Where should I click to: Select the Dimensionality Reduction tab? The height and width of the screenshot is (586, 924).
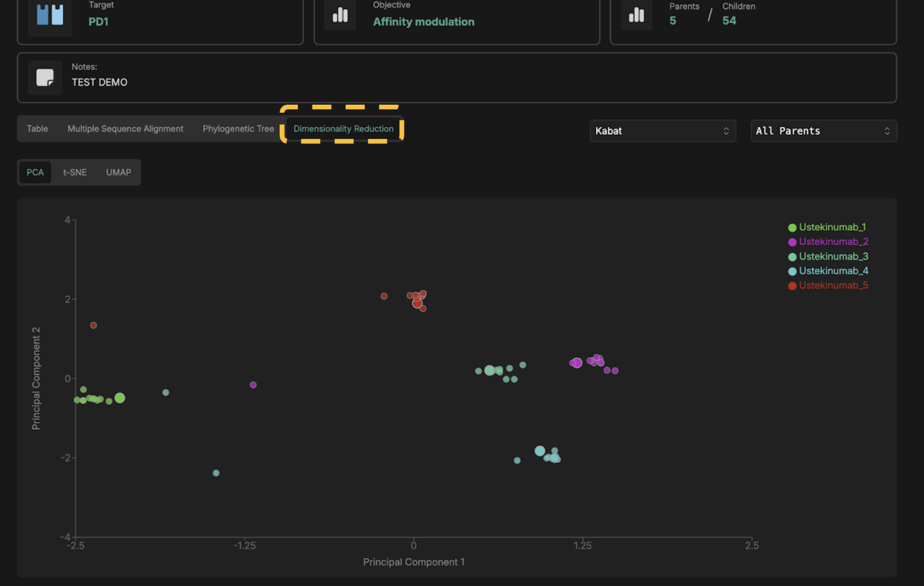pyautogui.click(x=343, y=129)
